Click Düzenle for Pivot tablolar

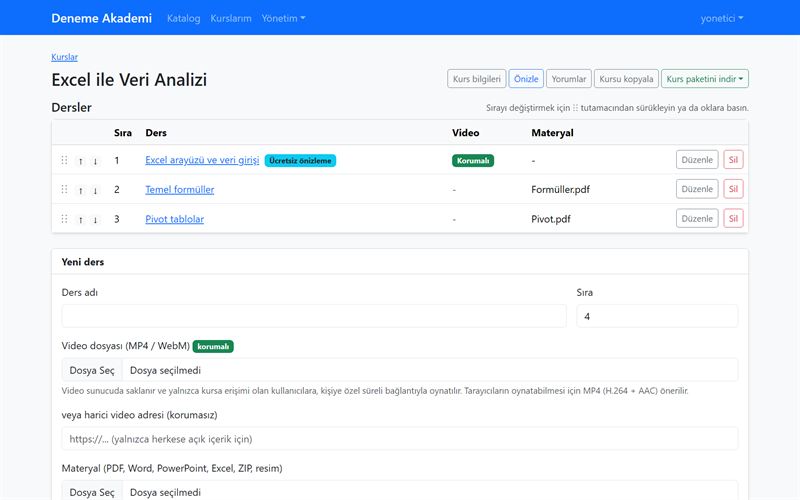pyautogui.click(x=697, y=218)
